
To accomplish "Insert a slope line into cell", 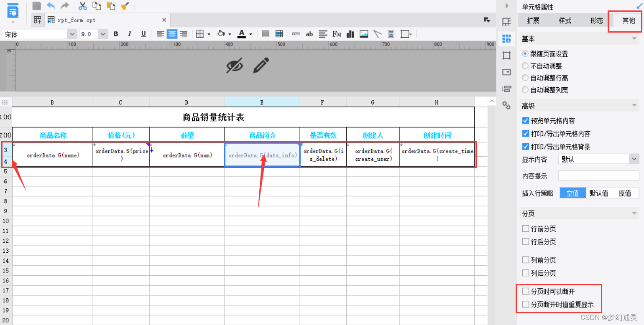I will 378,34.
